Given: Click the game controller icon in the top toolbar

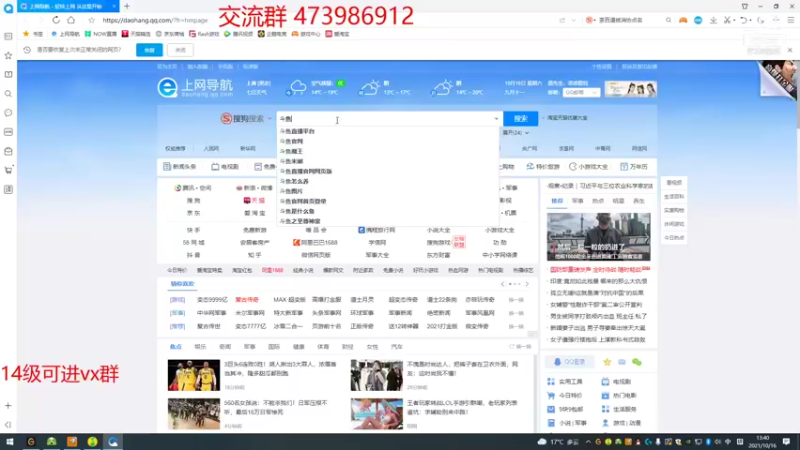Looking at the screenshot, I should point(683,20).
